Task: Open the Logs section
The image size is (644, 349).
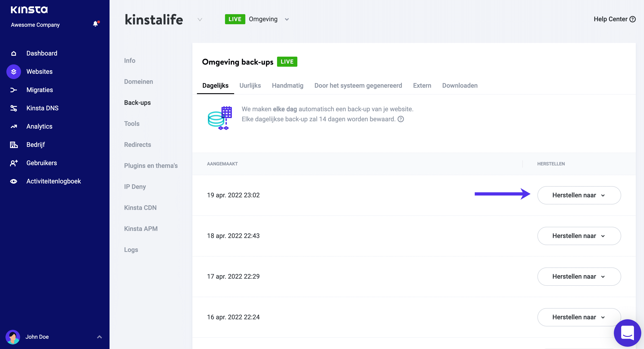Action: coord(131,250)
